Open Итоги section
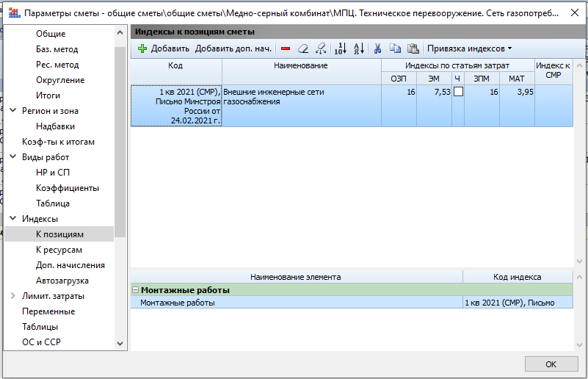 48,95
